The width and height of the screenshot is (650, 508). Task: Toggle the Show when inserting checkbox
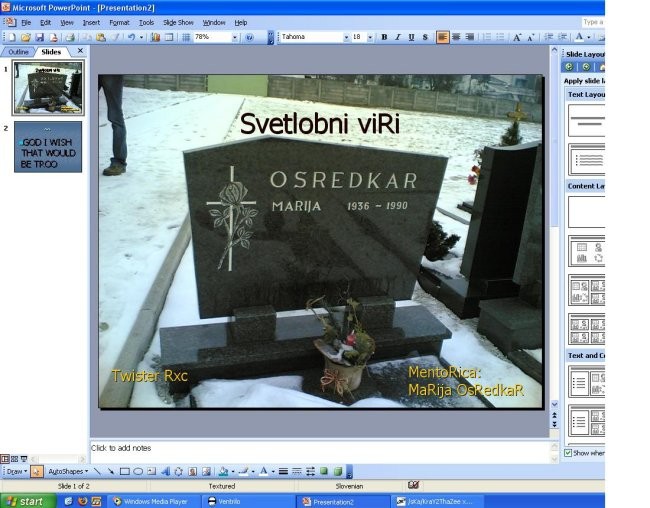568,453
